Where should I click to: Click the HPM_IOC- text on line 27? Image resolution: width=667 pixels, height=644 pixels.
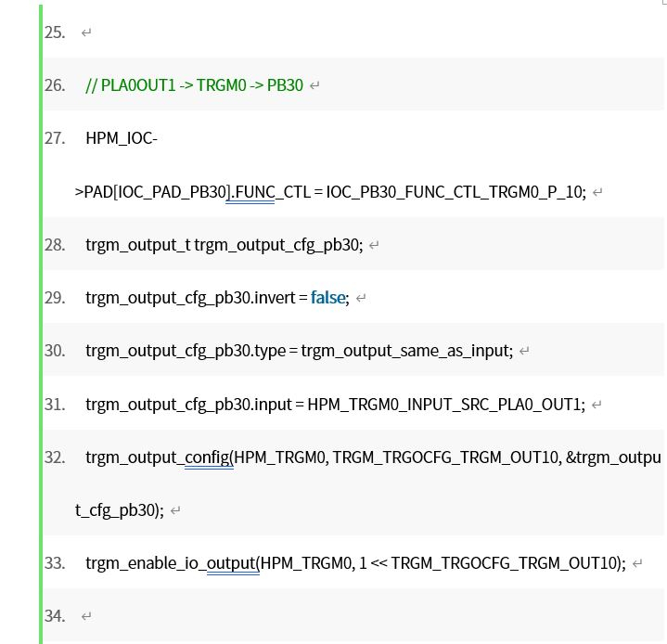pos(122,138)
